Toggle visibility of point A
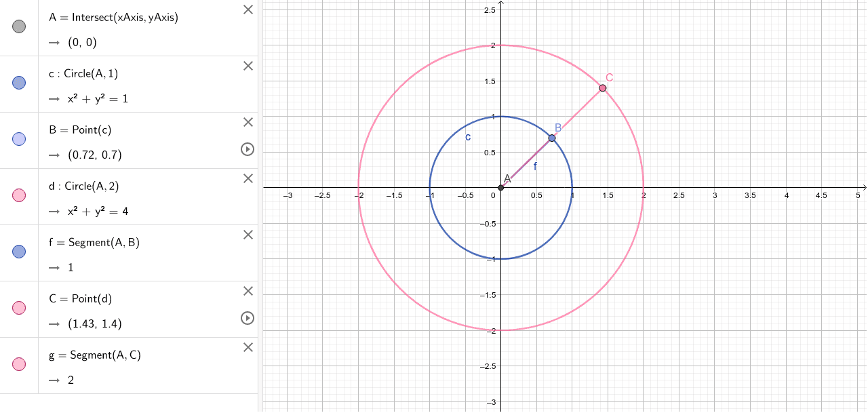The height and width of the screenshot is (413, 868). click(x=18, y=26)
